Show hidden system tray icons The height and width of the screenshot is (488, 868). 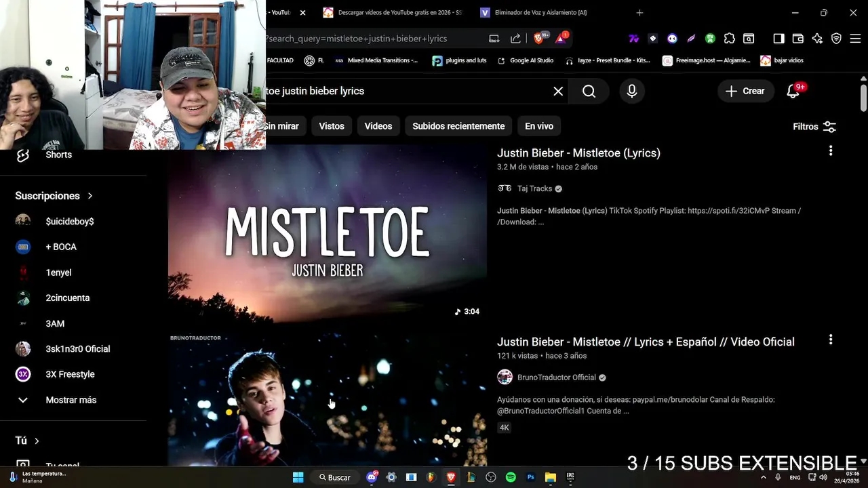pos(763,477)
